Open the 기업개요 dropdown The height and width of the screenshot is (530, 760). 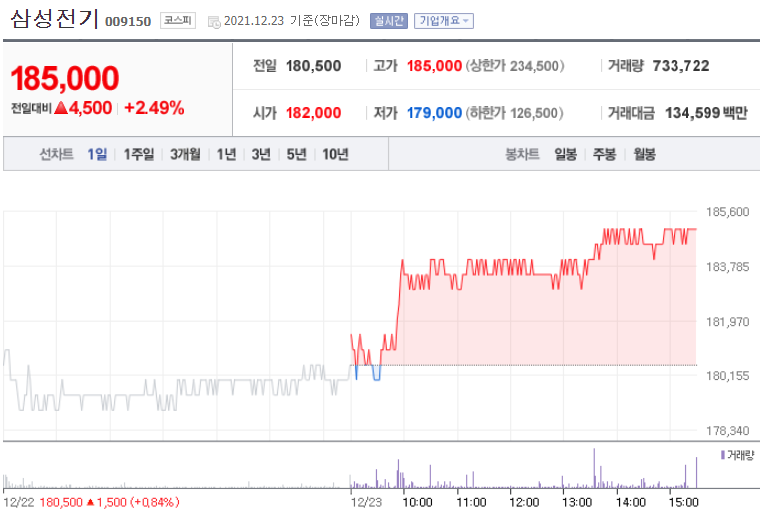click(x=443, y=21)
